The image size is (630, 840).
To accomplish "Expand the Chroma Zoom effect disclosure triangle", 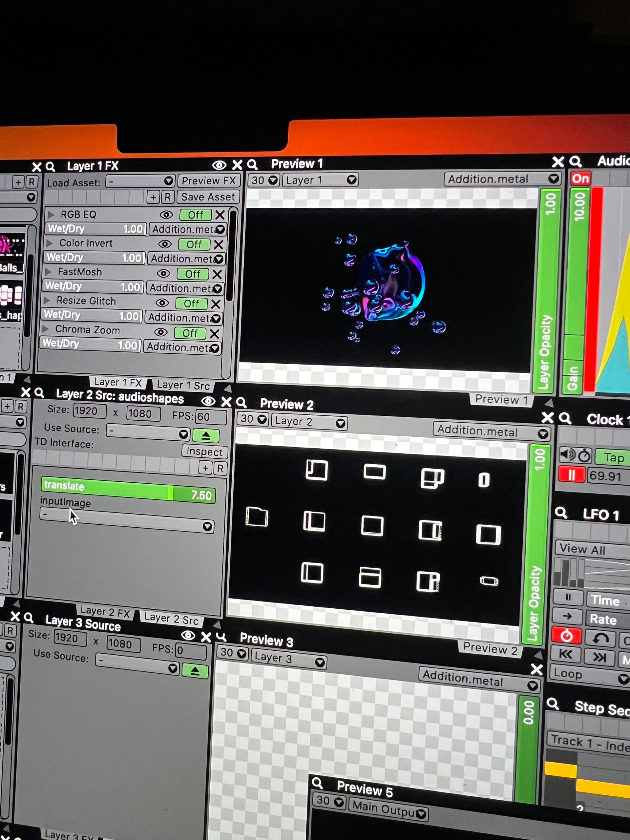I will [x=46, y=329].
